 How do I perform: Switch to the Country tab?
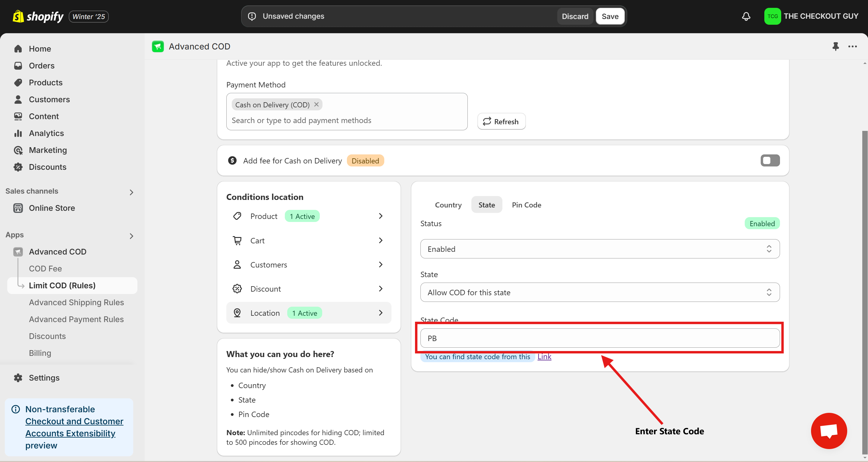tap(448, 205)
